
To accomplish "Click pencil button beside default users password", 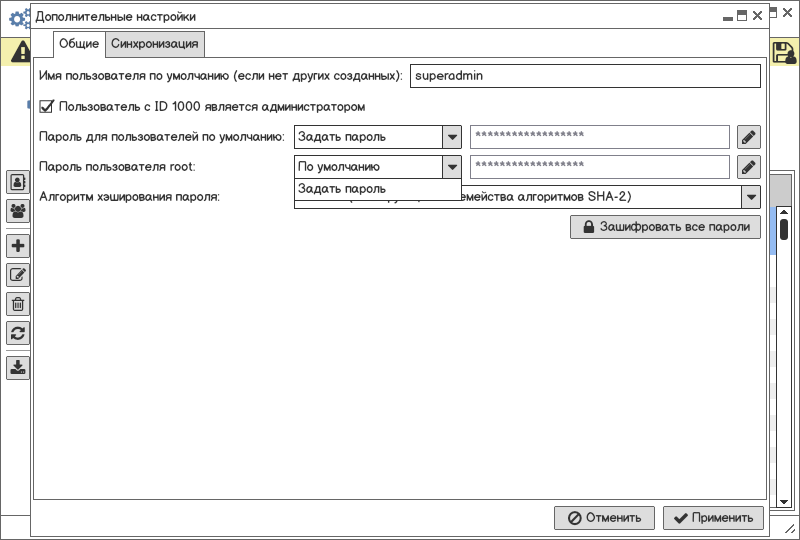I will pos(748,137).
